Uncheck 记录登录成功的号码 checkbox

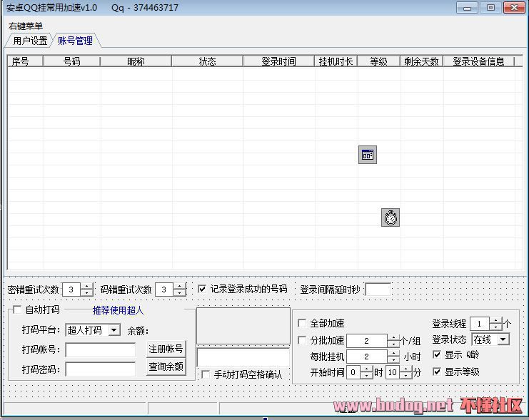coord(202,289)
